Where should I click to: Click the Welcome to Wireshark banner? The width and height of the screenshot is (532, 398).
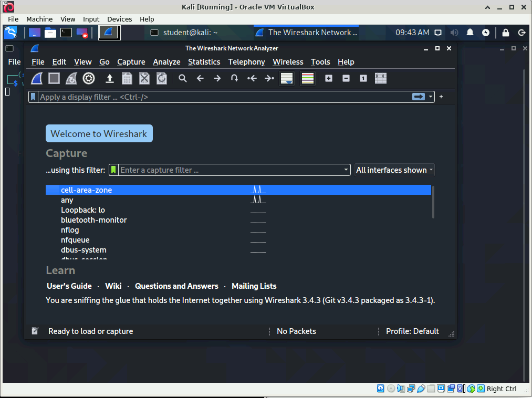pyautogui.click(x=99, y=133)
